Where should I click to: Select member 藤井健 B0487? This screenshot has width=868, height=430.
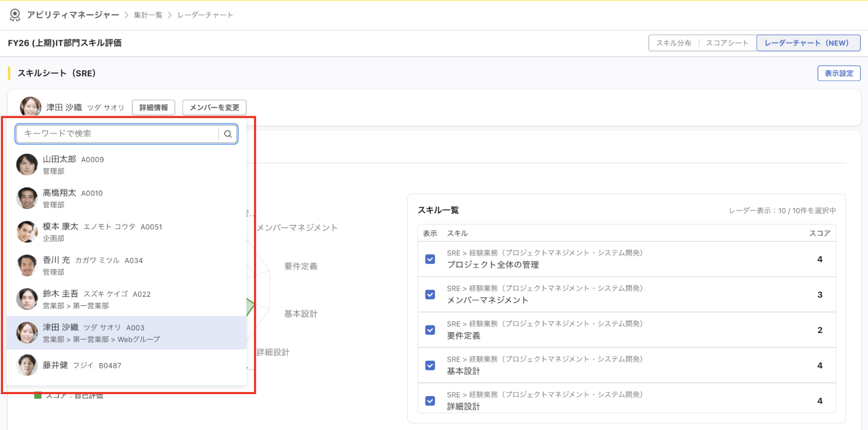point(127,366)
